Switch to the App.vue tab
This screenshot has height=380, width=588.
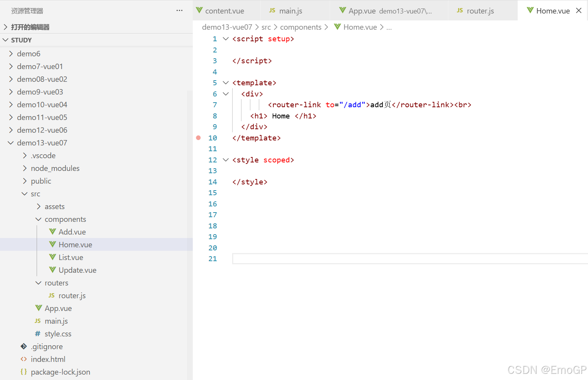coord(389,10)
